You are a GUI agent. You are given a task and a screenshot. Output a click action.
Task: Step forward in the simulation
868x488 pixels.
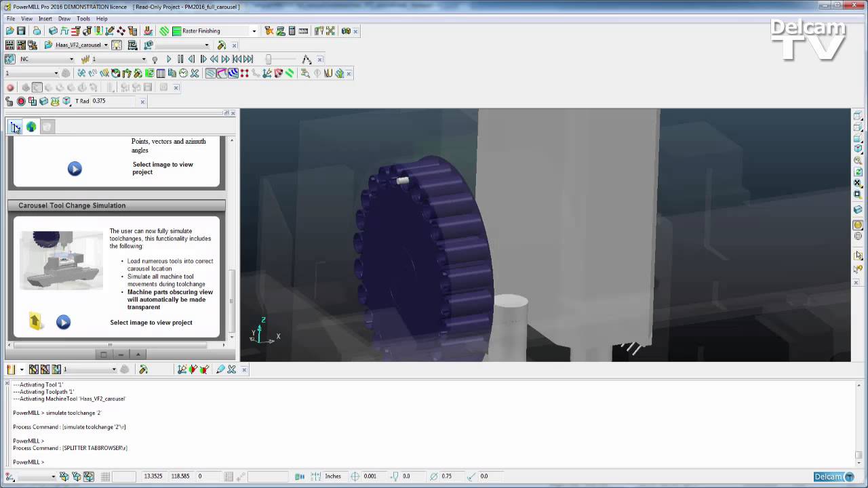coord(203,60)
